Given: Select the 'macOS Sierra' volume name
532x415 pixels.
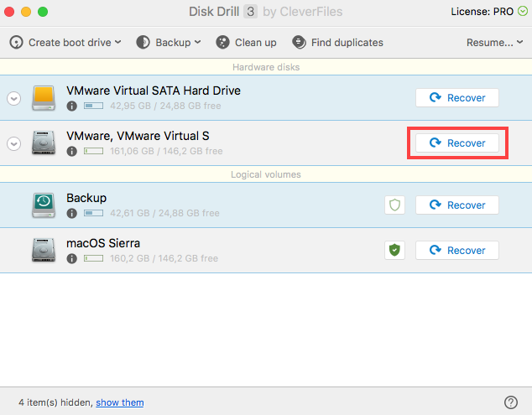Looking at the screenshot, I should (103, 243).
